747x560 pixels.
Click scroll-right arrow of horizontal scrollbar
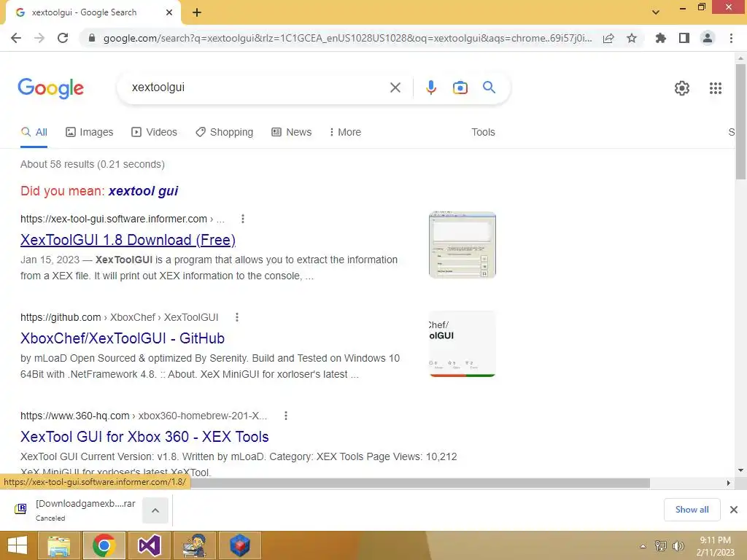point(728,483)
